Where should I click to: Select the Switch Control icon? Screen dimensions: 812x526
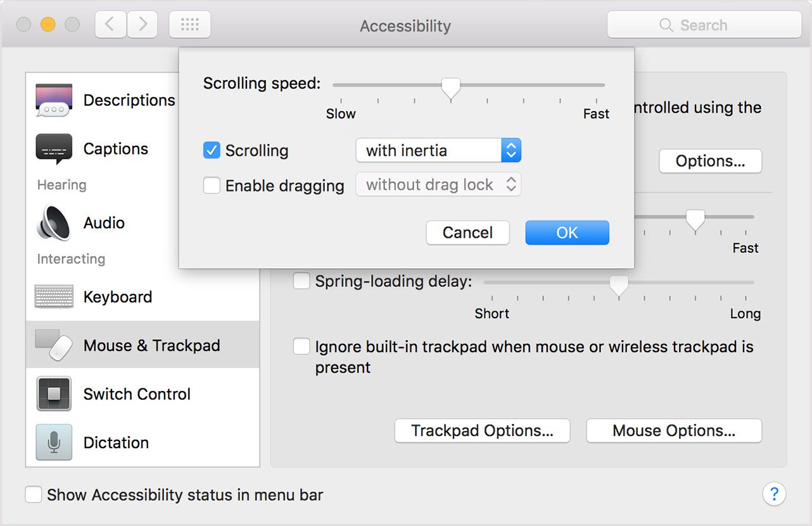point(54,394)
